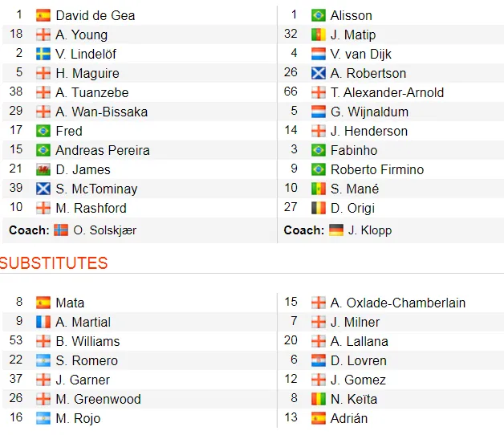Open player link M. Rashford
The image size is (504, 435).
tap(91, 208)
